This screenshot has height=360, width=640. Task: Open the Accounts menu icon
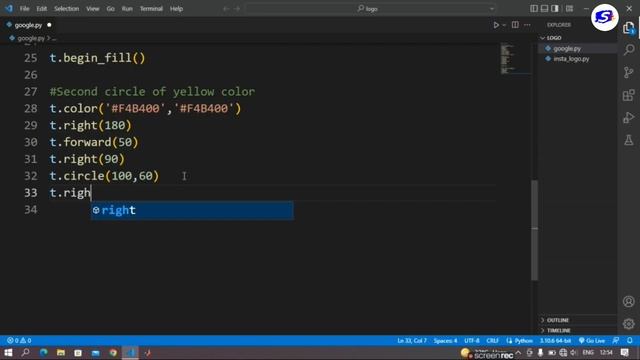(629, 301)
